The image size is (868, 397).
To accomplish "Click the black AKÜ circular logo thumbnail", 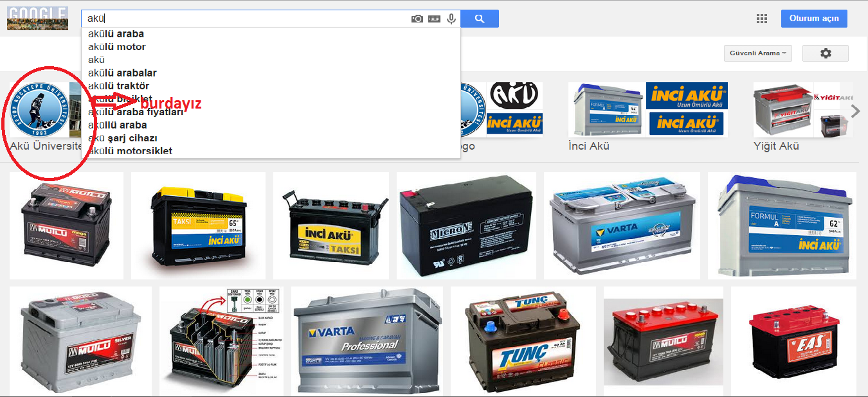I will (514, 96).
